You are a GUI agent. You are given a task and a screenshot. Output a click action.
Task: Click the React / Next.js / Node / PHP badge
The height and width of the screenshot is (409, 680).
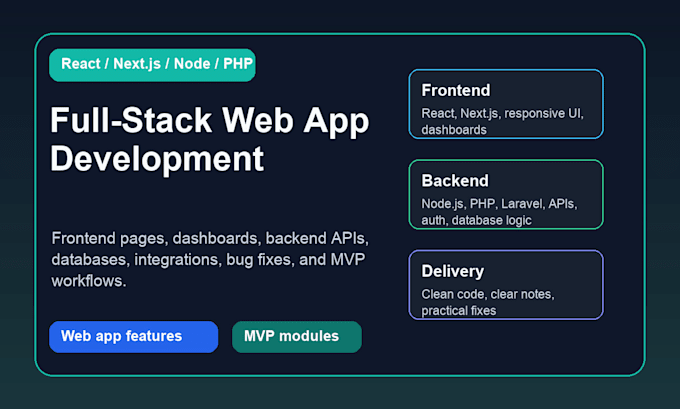(x=152, y=65)
